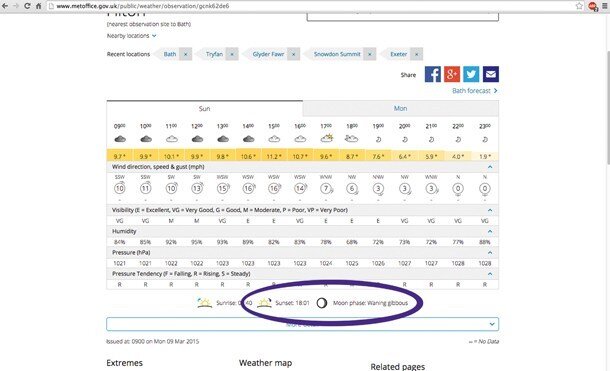Share the page on Twitter
Viewport: 610px width, 371px height.
click(x=471, y=74)
